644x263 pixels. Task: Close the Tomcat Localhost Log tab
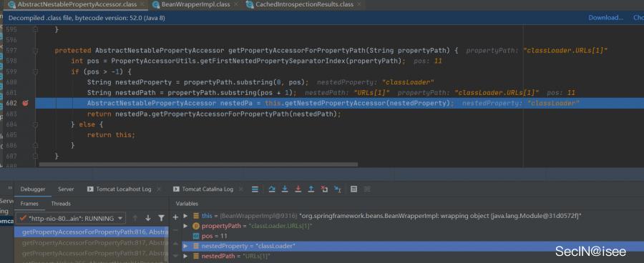[x=159, y=189]
